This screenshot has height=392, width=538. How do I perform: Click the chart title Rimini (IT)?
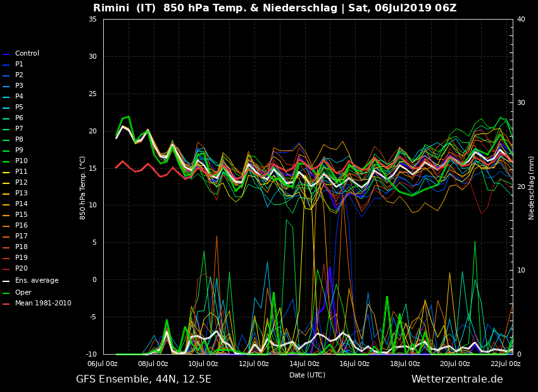(x=125, y=8)
